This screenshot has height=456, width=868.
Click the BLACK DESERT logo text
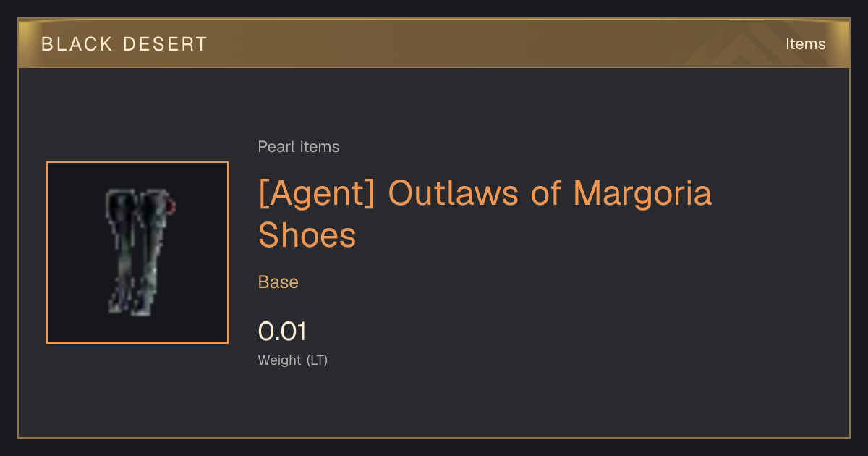(124, 44)
